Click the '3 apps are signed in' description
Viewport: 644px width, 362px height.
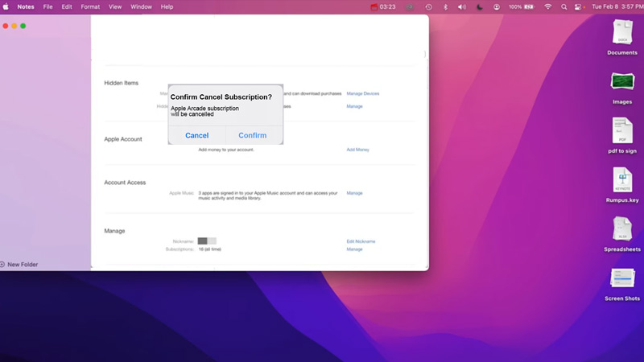coord(268,195)
